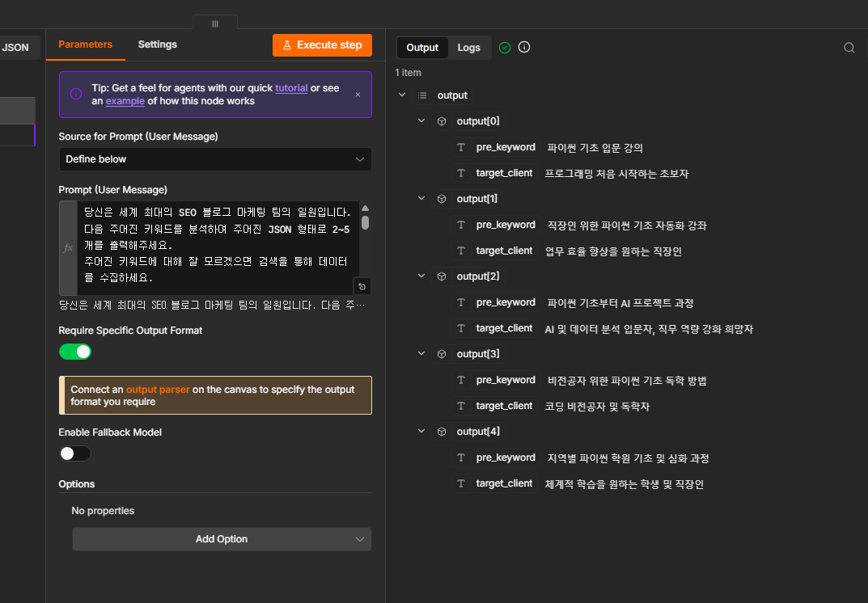Click the text type icon of output[4] target_client
Screen dimensions: 868x603
[460, 483]
